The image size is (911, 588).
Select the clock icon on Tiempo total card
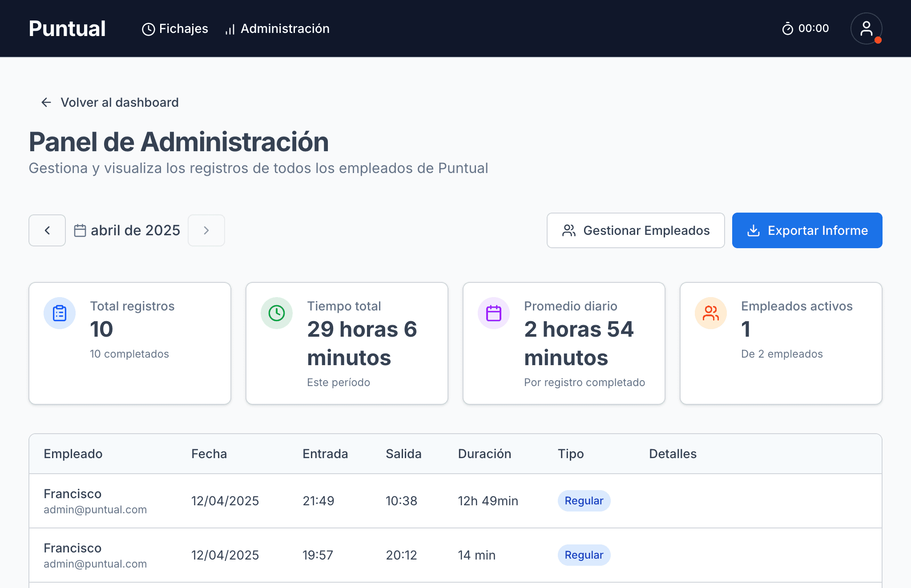(277, 313)
